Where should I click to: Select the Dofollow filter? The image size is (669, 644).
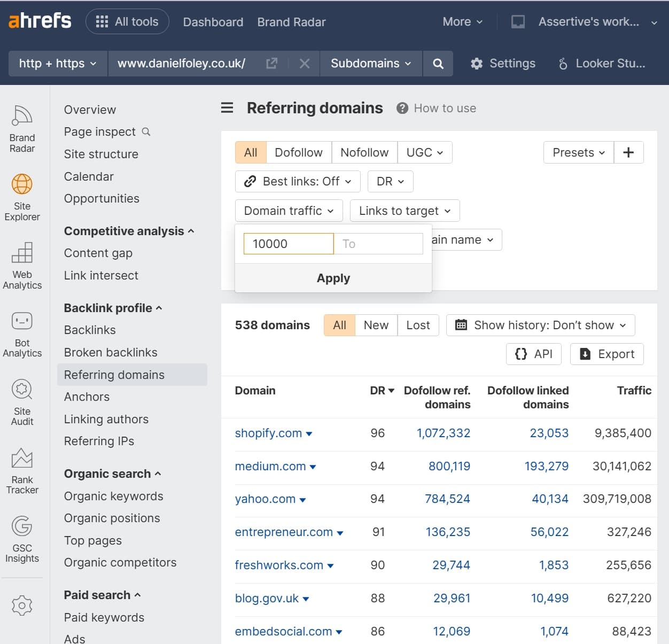pyautogui.click(x=299, y=152)
